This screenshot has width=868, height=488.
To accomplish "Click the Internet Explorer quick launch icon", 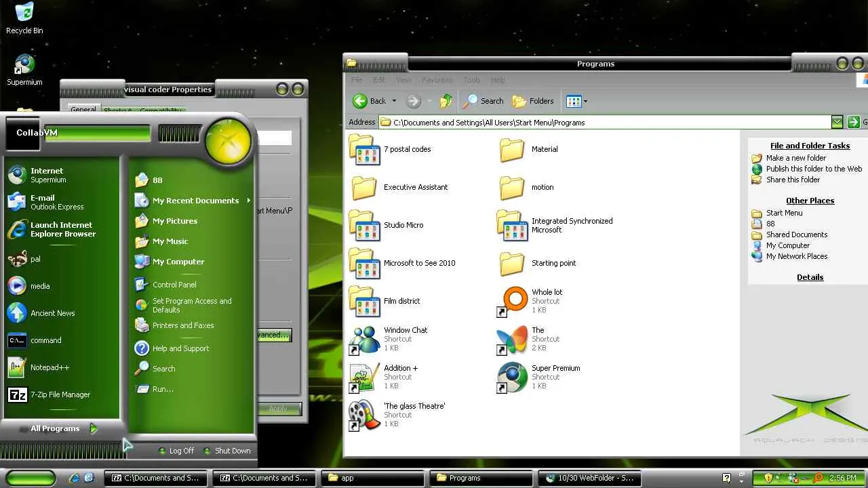I will pyautogui.click(x=74, y=478).
